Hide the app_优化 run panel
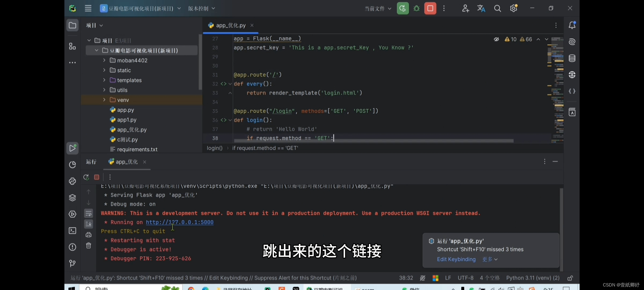 coord(555,161)
